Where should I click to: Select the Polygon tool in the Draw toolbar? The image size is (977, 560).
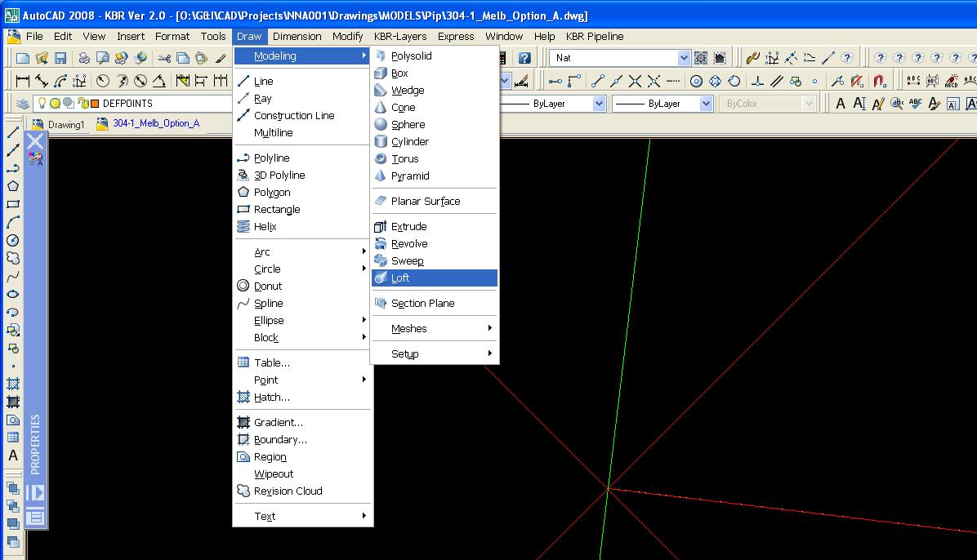click(12, 185)
